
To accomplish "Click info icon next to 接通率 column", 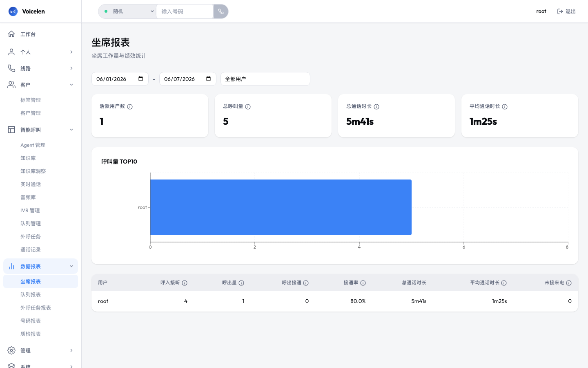I will (x=363, y=283).
